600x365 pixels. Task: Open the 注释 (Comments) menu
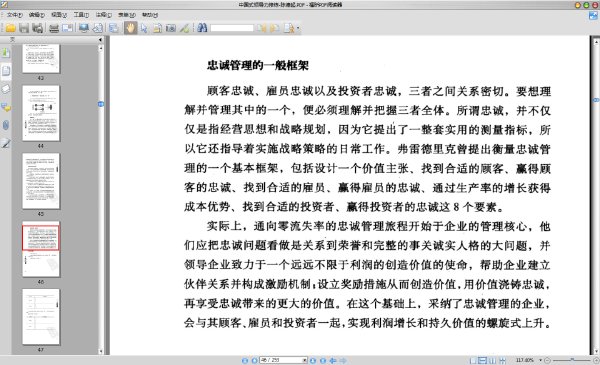[x=104, y=15]
